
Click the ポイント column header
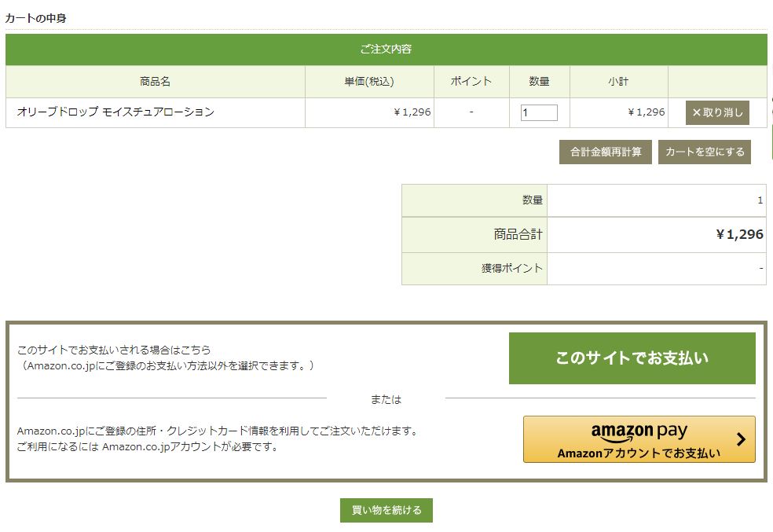[471, 82]
